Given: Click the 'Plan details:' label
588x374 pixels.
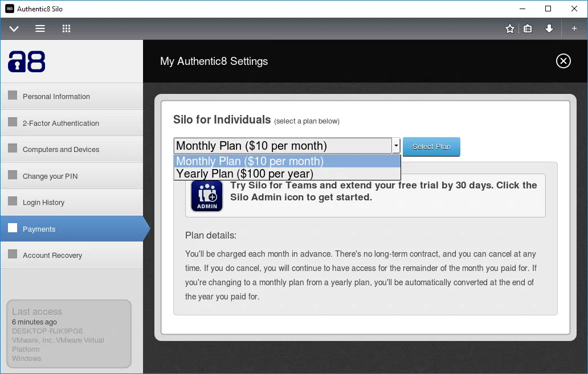Looking at the screenshot, I should pyautogui.click(x=211, y=235).
